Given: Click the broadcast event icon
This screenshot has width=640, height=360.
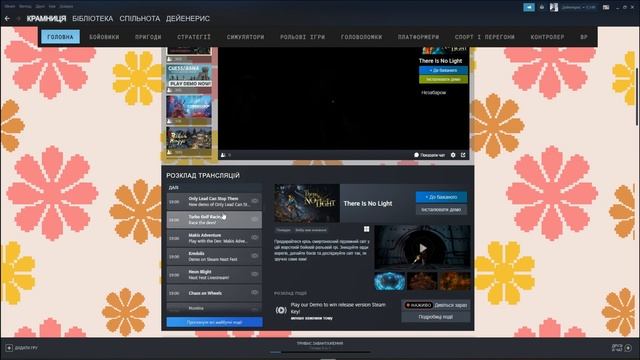Looking at the screenshot, I should coord(281,310).
